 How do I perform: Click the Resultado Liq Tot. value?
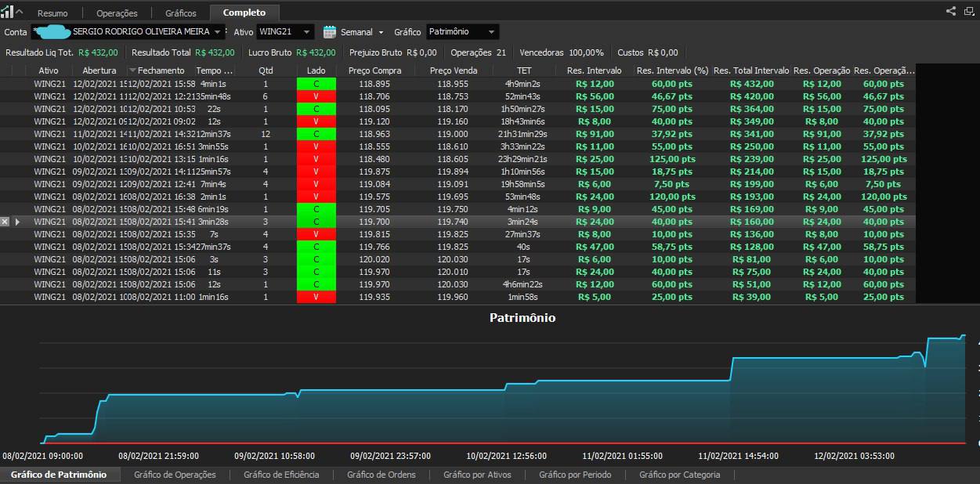[98, 52]
